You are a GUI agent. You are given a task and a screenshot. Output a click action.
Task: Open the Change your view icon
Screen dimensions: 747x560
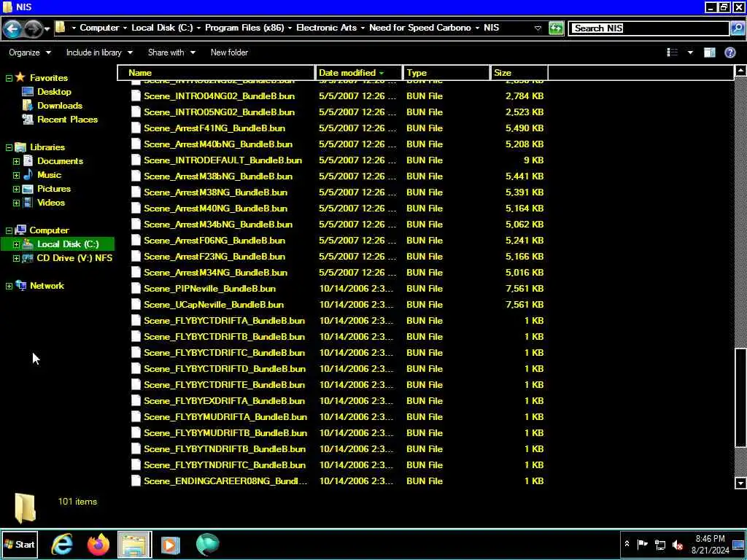tap(672, 52)
